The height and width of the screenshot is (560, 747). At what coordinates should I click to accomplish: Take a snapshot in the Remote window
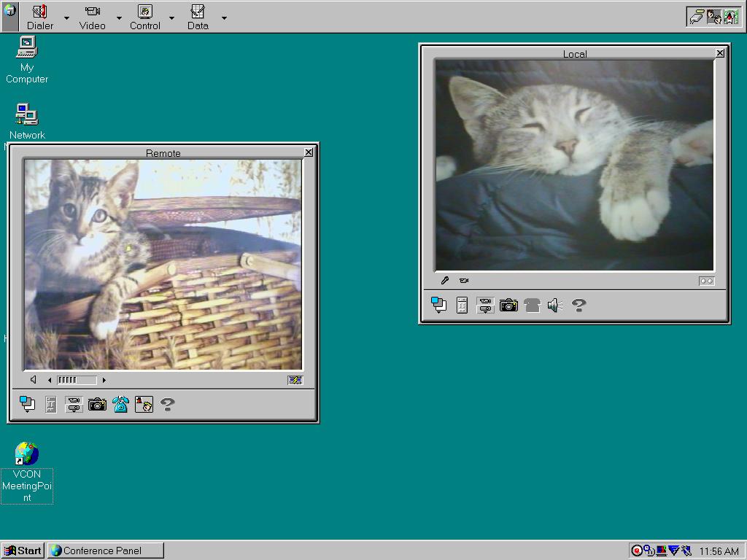(97, 405)
